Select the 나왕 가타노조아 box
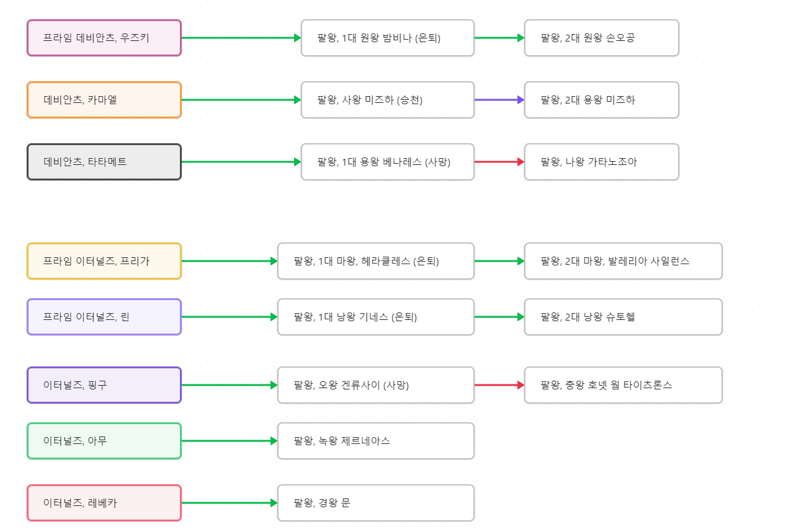 click(602, 162)
